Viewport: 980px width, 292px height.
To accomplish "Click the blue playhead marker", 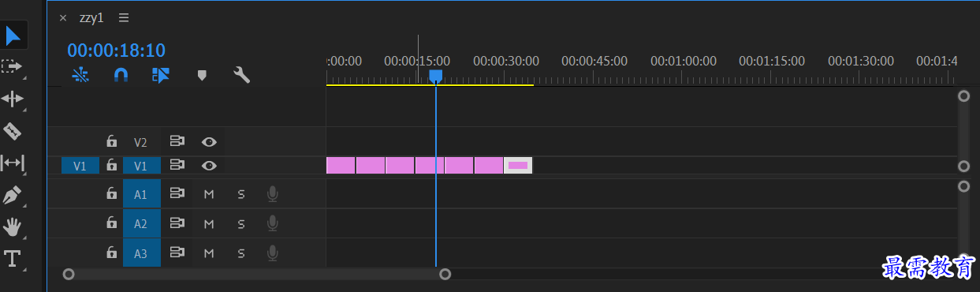I will coord(435,76).
